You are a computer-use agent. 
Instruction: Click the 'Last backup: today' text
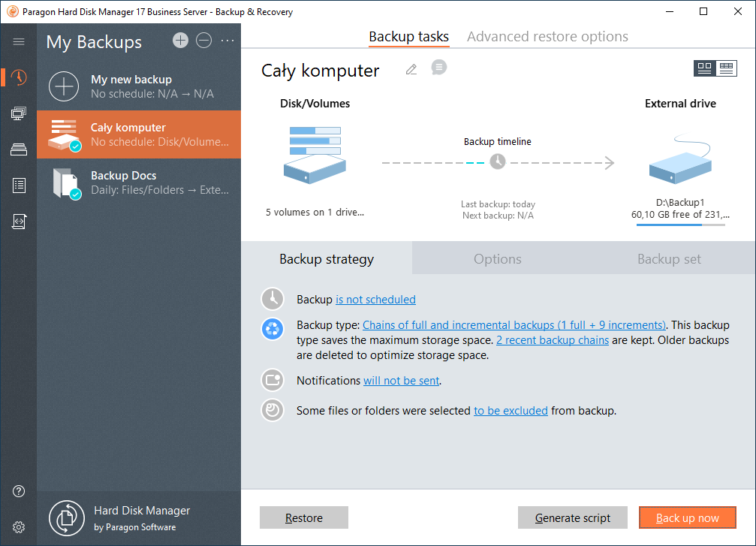(498, 204)
